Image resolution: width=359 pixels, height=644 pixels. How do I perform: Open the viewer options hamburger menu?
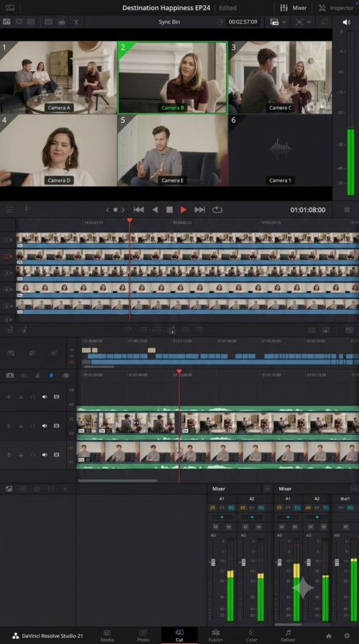pyautogui.click(x=347, y=210)
